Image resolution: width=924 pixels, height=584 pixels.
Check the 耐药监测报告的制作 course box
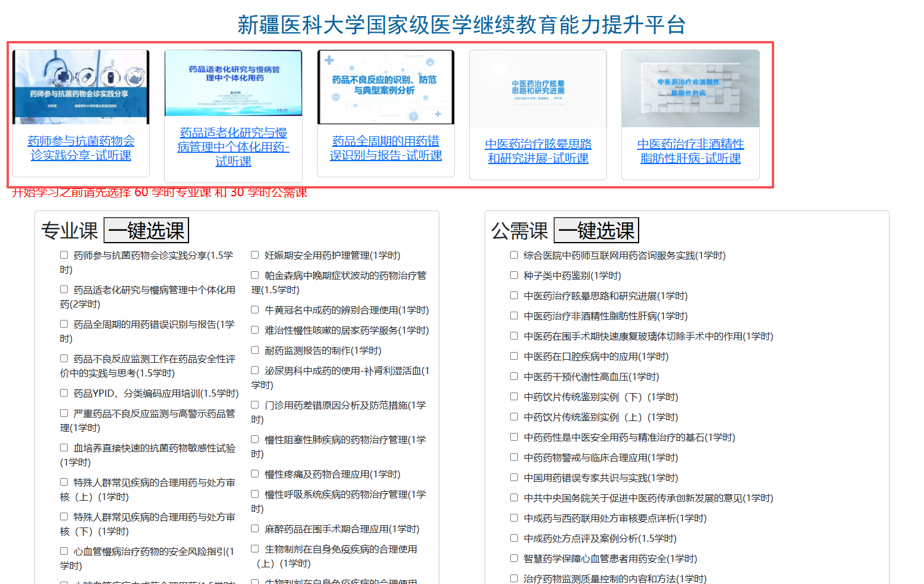click(x=255, y=350)
